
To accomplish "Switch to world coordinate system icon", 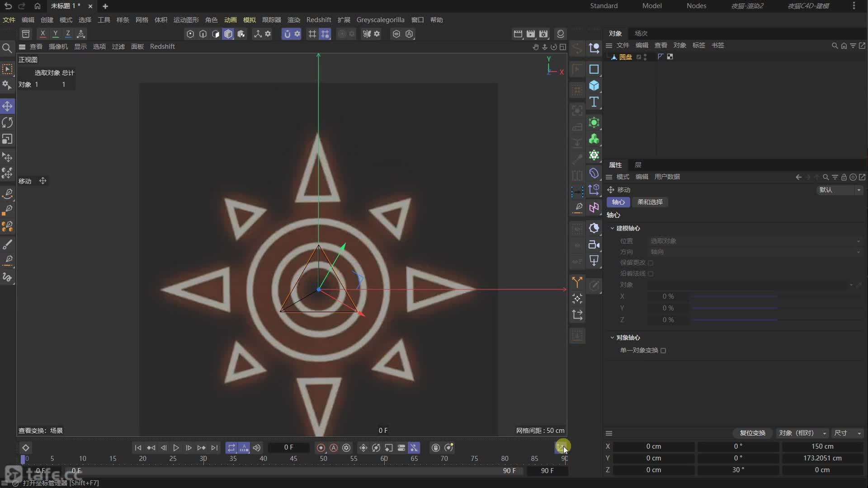I will (81, 34).
